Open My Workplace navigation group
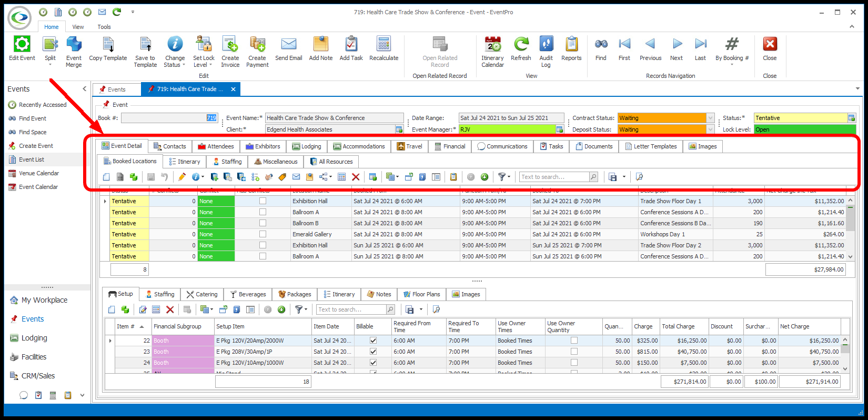868x420 pixels. (44, 300)
